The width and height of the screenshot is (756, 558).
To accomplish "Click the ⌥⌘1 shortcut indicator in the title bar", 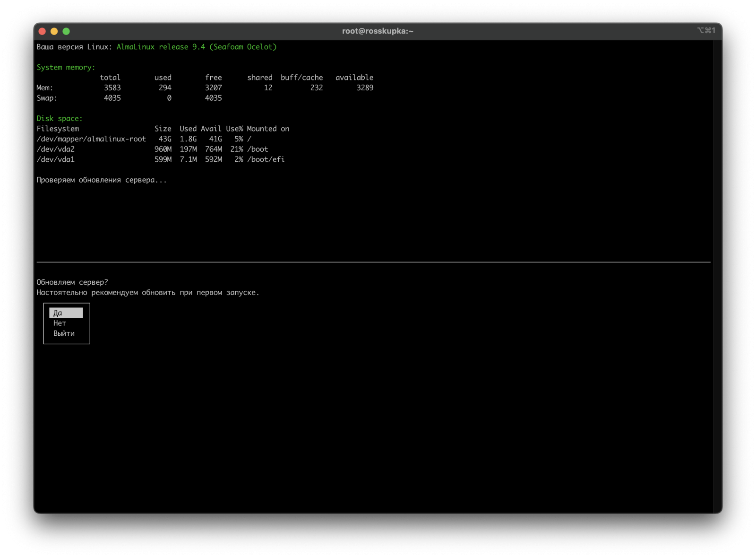I will [x=706, y=30].
